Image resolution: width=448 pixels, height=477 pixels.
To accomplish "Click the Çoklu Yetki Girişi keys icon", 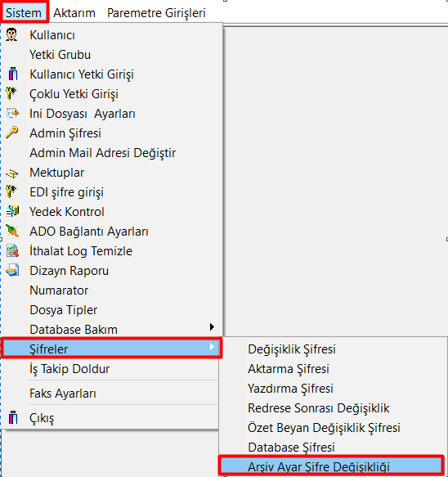I will (11, 93).
